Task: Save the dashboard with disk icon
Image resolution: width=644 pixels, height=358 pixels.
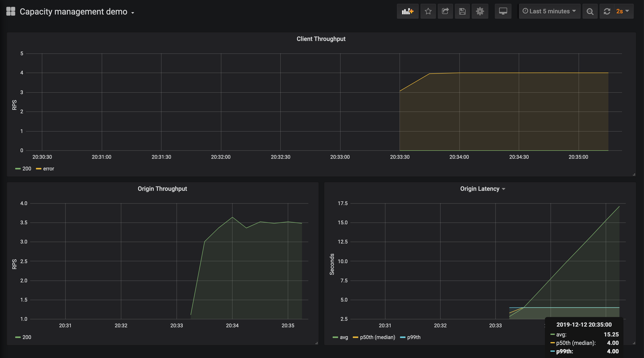Action: tap(462, 11)
